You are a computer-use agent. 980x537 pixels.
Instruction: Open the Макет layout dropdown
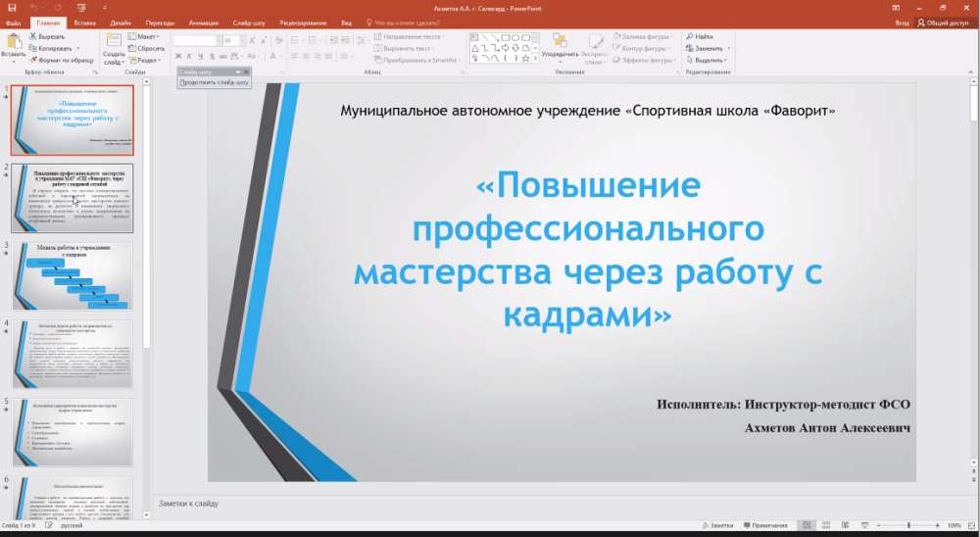146,36
